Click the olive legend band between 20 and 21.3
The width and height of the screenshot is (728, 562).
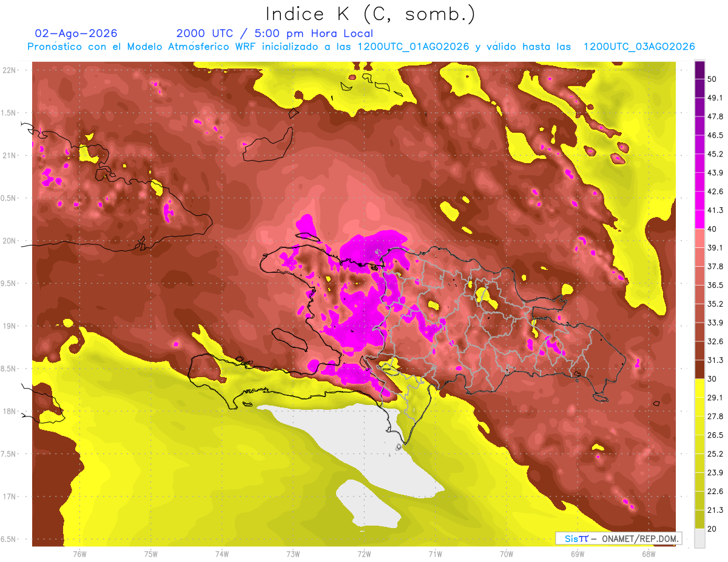coord(699,518)
